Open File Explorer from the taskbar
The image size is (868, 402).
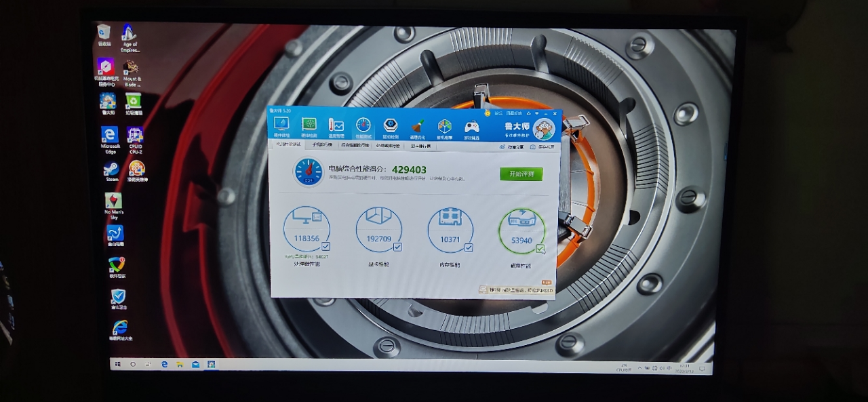coord(180,364)
